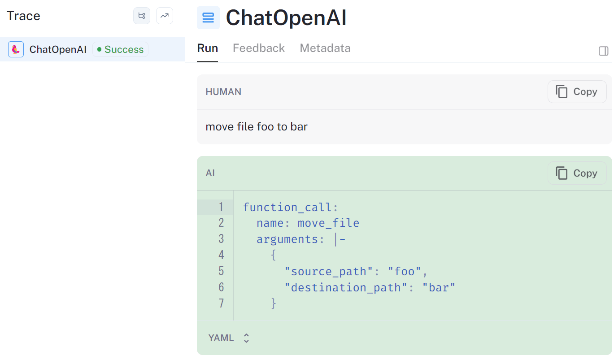The width and height of the screenshot is (614, 364).
Task: Click the '"destination_path": "bar"' line
Action: tap(370, 287)
